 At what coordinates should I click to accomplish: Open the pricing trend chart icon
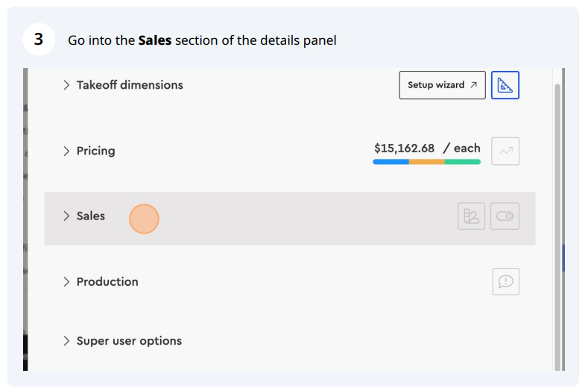[505, 151]
